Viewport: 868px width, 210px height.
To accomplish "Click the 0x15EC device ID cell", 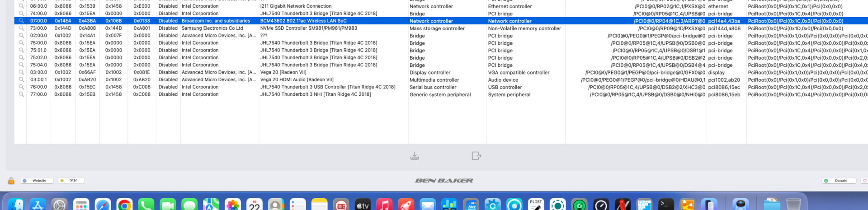I will pyautogui.click(x=87, y=87).
